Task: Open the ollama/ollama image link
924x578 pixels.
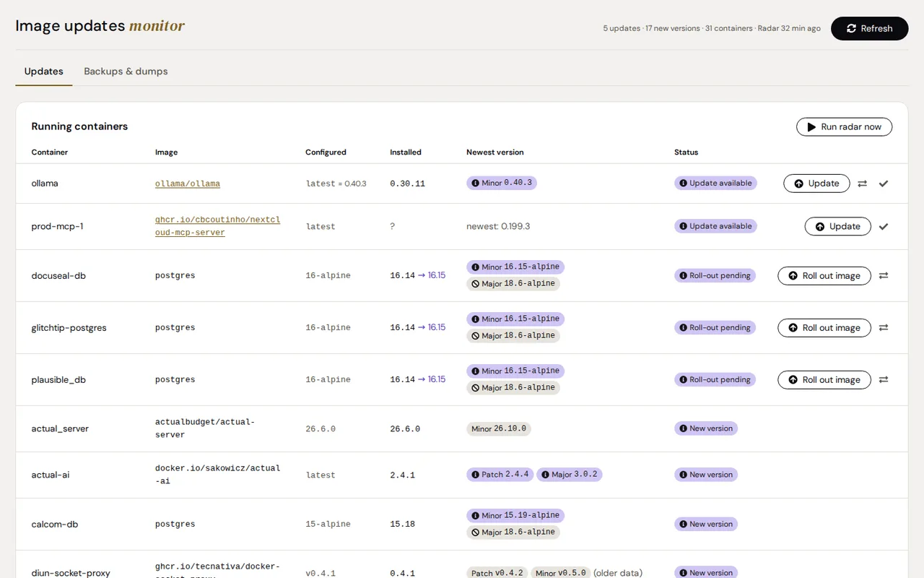Action: pos(188,184)
